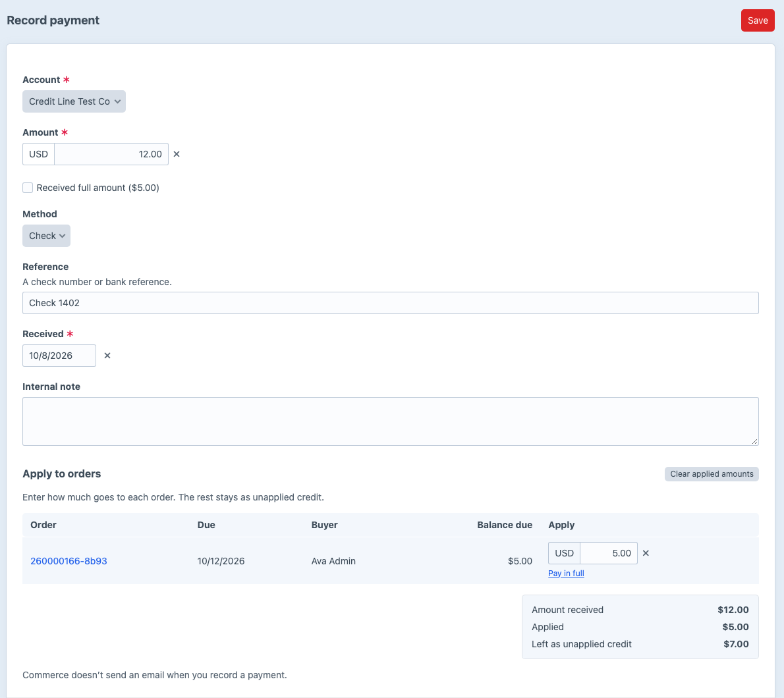Open the Method dropdown set to Check
Screen dimensions: 784x698
(47, 236)
